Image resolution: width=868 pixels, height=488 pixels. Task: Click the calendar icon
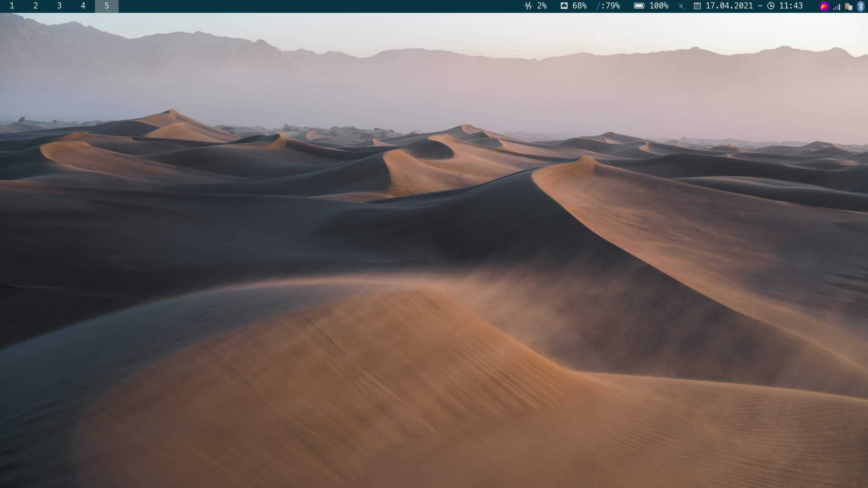[x=697, y=6]
